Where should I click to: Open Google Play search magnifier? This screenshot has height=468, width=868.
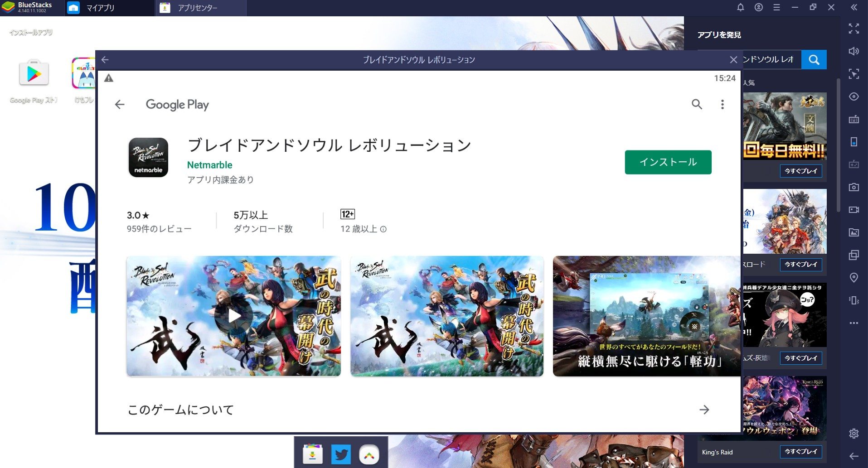pyautogui.click(x=697, y=105)
